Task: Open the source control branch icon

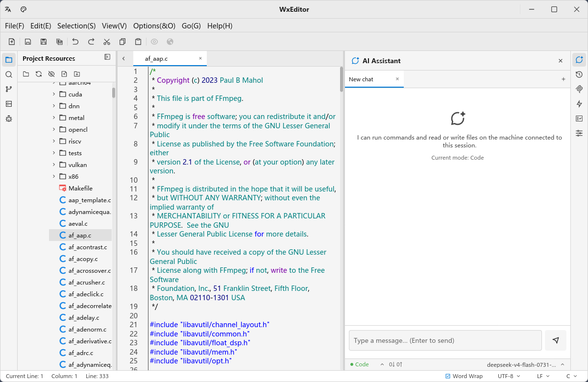Action: tap(9, 89)
